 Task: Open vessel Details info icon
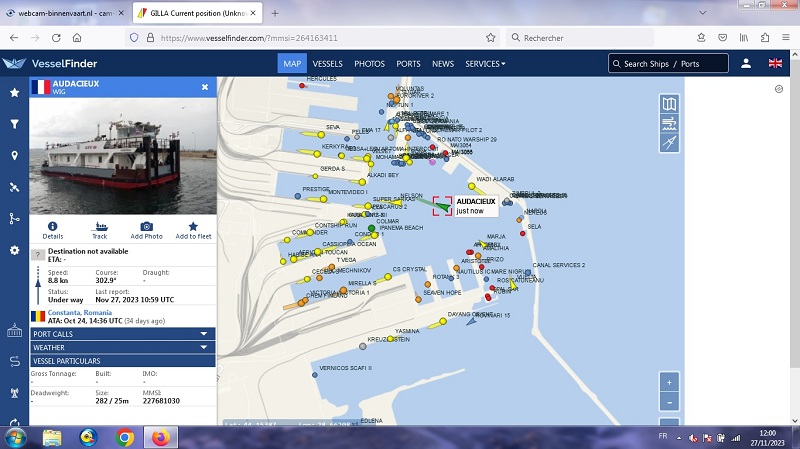52,231
